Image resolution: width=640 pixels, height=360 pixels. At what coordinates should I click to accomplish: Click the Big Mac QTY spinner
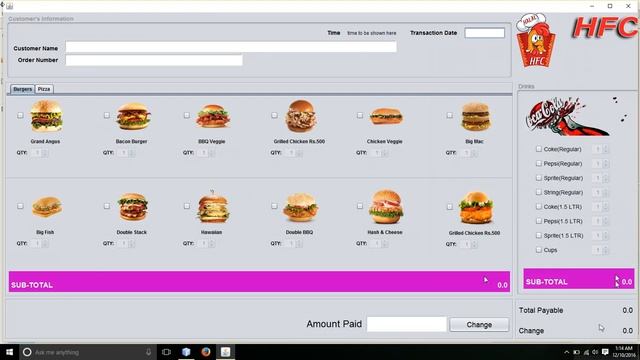click(469, 153)
